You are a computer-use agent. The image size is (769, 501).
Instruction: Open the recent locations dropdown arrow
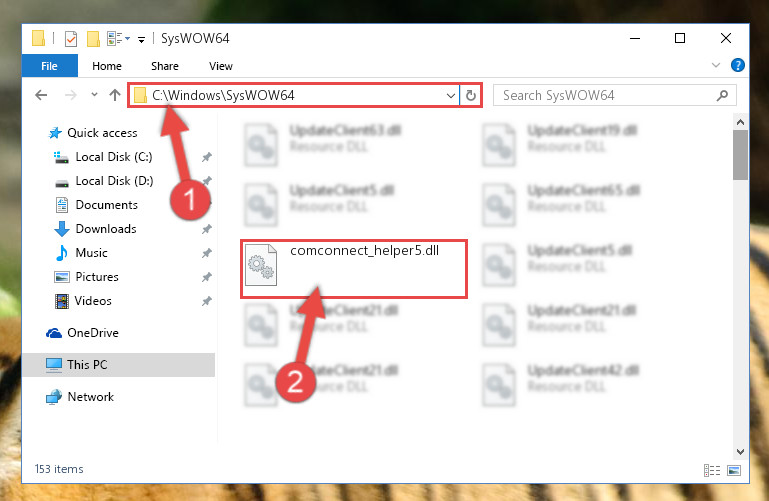point(94,95)
